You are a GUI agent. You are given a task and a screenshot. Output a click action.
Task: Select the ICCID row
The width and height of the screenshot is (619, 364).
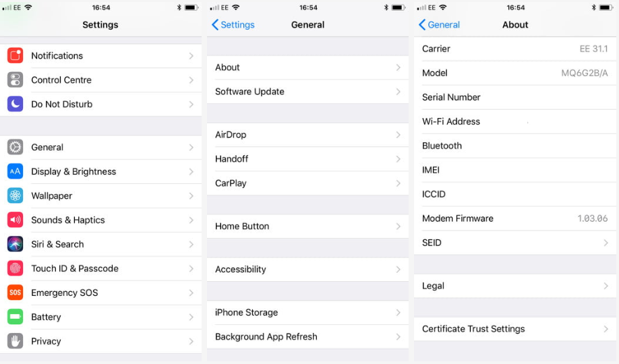coord(515,194)
